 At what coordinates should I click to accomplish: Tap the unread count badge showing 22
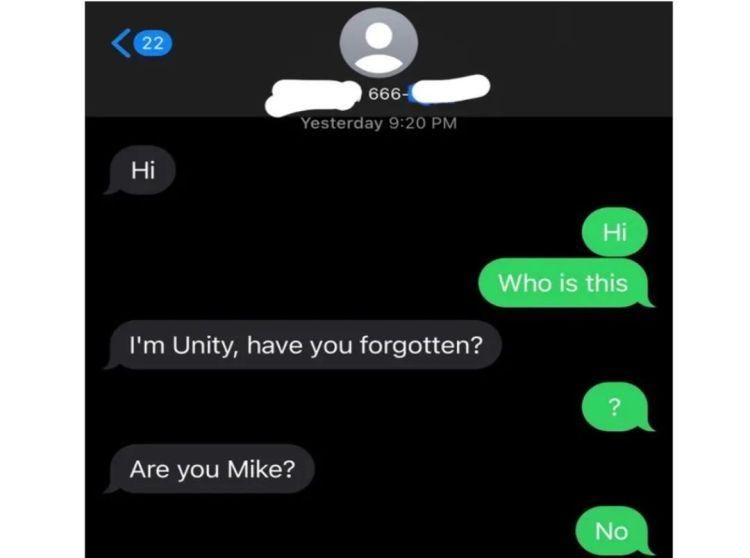coord(153,43)
